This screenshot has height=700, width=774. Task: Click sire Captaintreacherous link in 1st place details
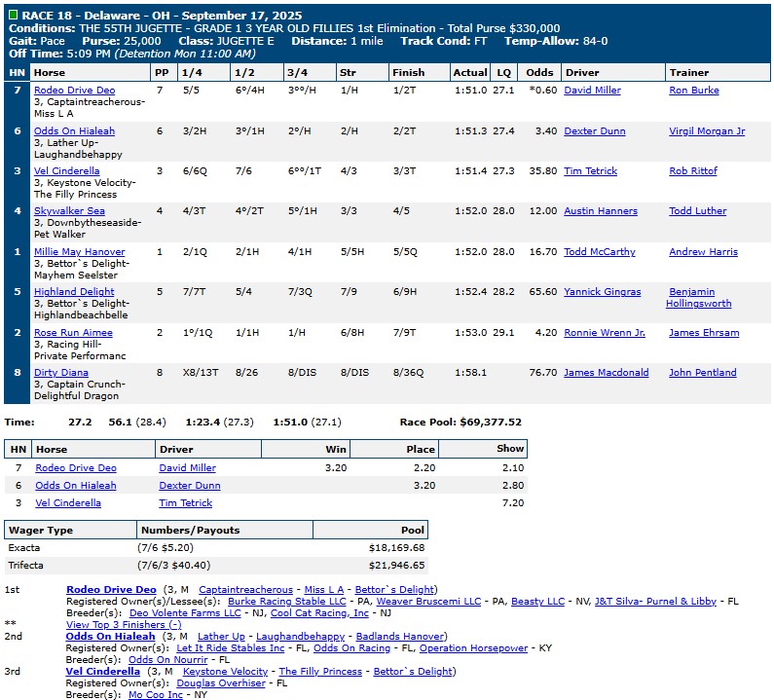click(x=245, y=590)
